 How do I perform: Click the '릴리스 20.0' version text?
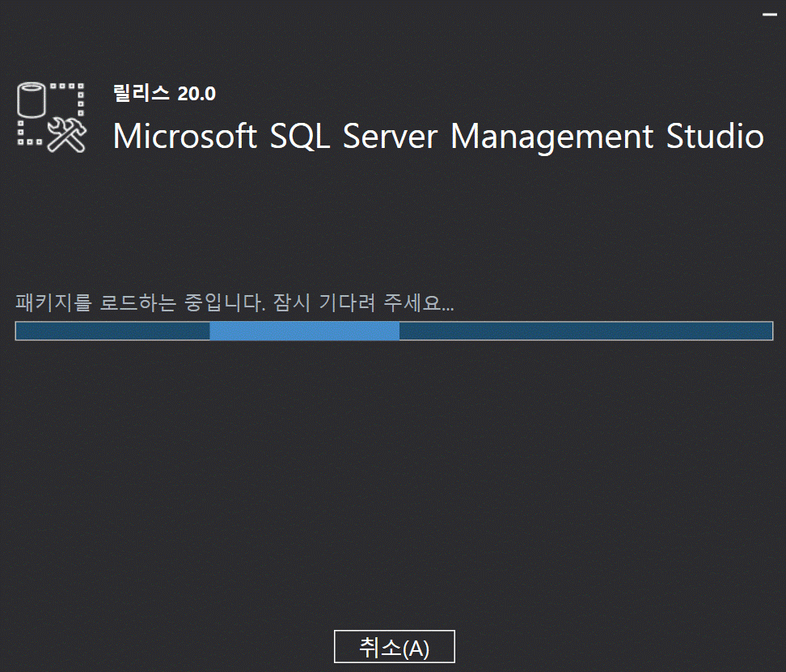(x=164, y=94)
